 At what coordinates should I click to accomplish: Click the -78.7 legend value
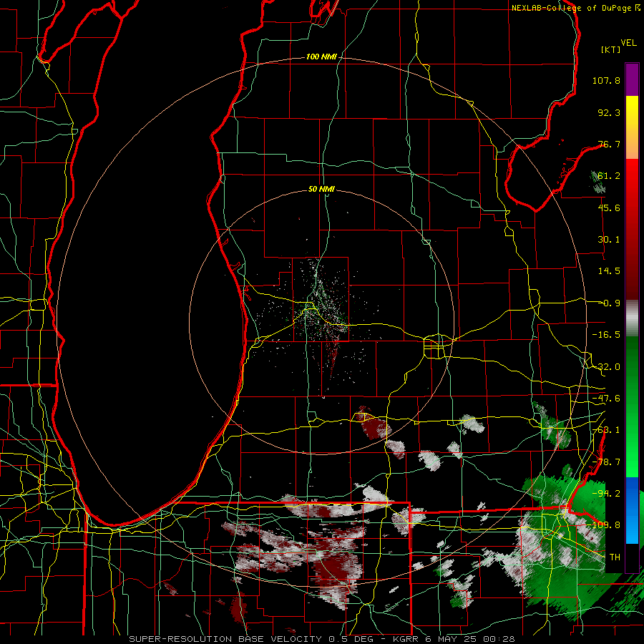tap(606, 462)
